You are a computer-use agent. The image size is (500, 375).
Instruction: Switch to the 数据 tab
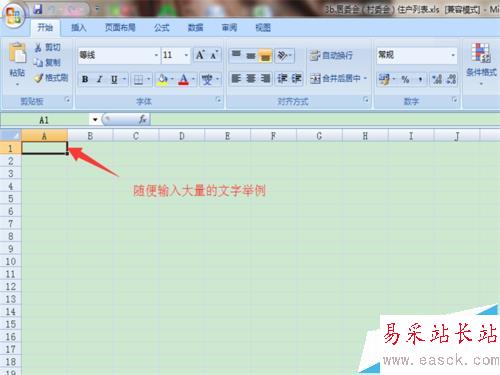[195, 27]
